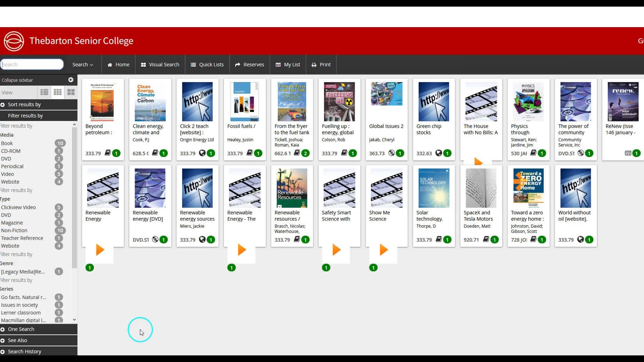The height and width of the screenshot is (362, 644).
Task: Click the Fossil fuels cover thumbnail
Action: click(244, 101)
